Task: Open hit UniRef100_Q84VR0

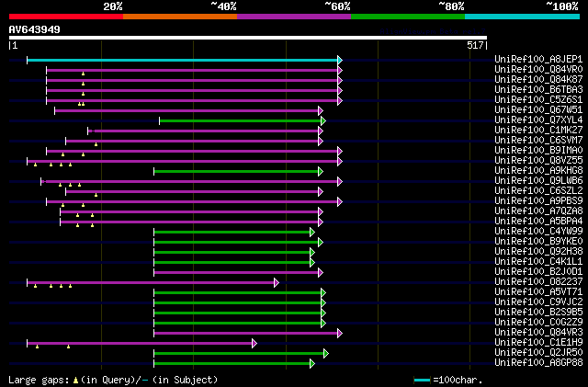Action: [538, 70]
